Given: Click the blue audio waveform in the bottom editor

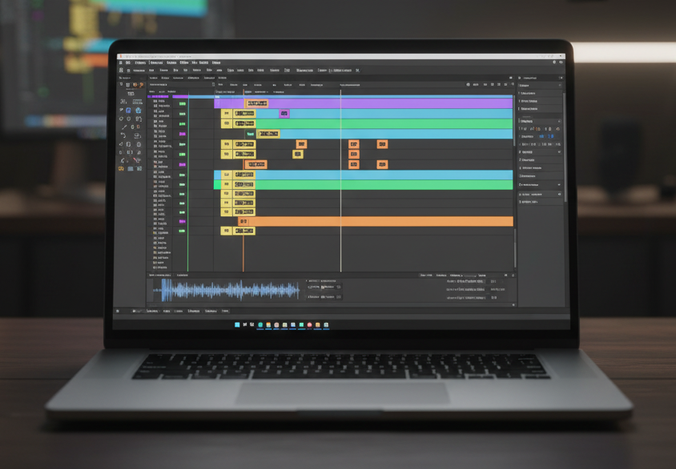Looking at the screenshot, I should (230, 290).
